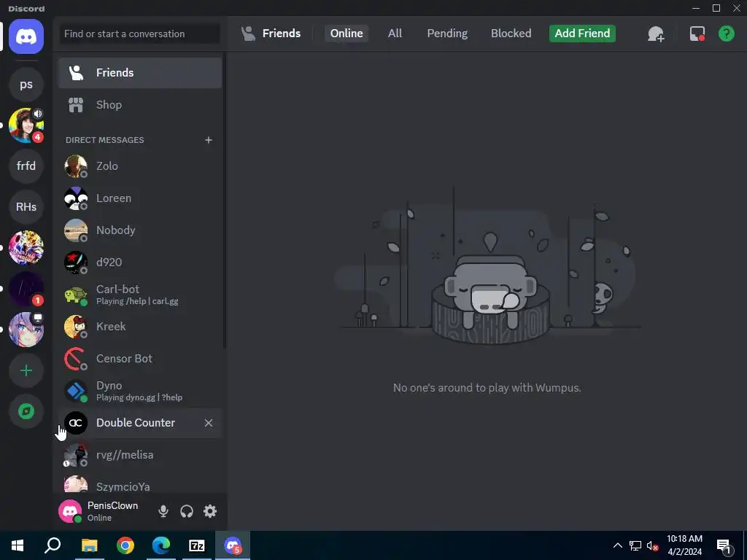Open 7-Zip from the taskbar
The height and width of the screenshot is (560, 747).
(197, 545)
